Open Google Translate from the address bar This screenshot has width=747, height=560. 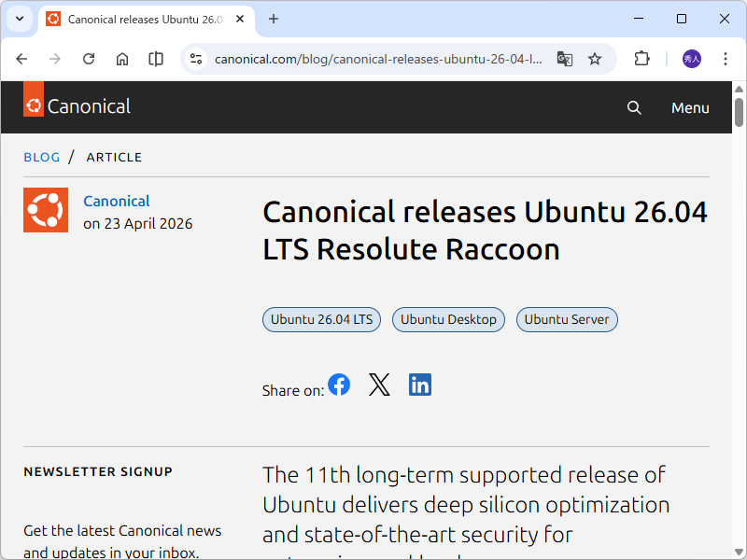coord(564,58)
